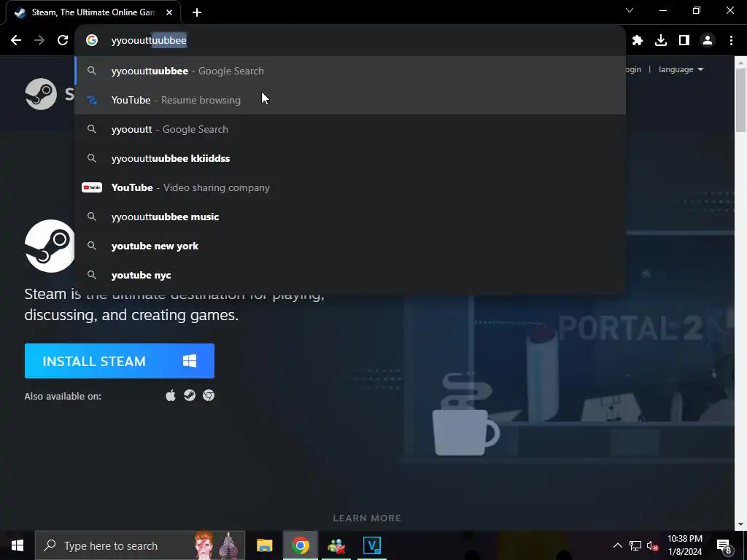This screenshot has height=560, width=747.
Task: Reload the Steam page
Action: pyautogui.click(x=63, y=41)
